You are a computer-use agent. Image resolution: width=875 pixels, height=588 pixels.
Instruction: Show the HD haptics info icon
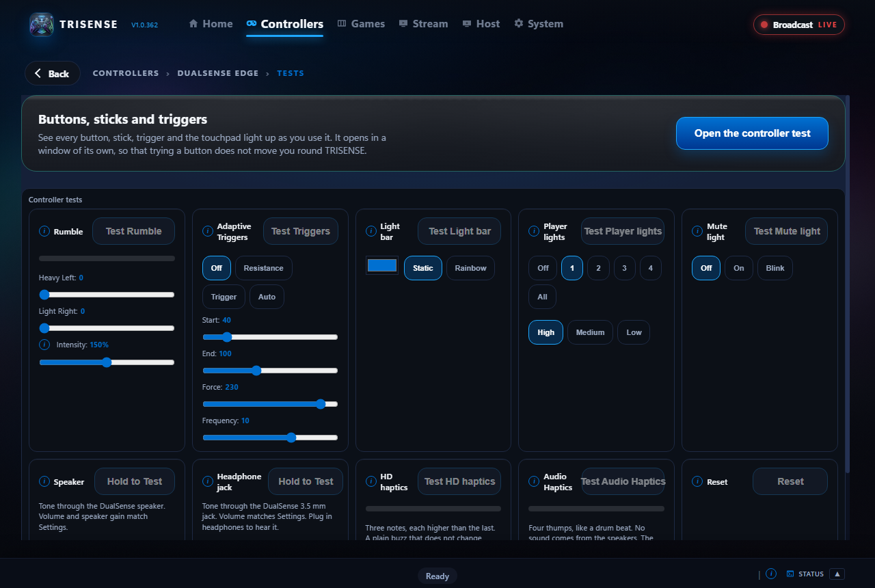[x=371, y=481]
